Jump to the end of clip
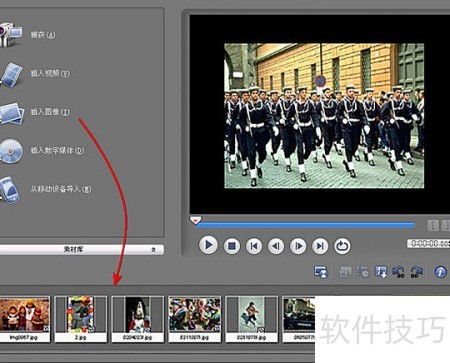The width and height of the screenshot is (450, 363). (x=320, y=246)
